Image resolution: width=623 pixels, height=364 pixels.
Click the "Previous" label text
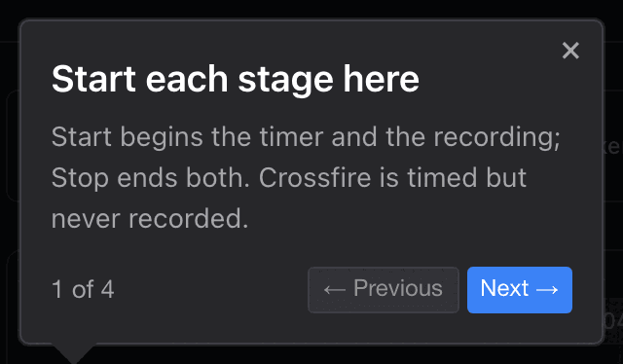398,288
